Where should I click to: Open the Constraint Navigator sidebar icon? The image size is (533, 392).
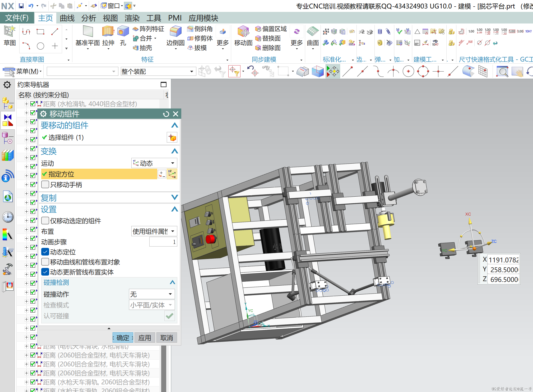(7, 120)
